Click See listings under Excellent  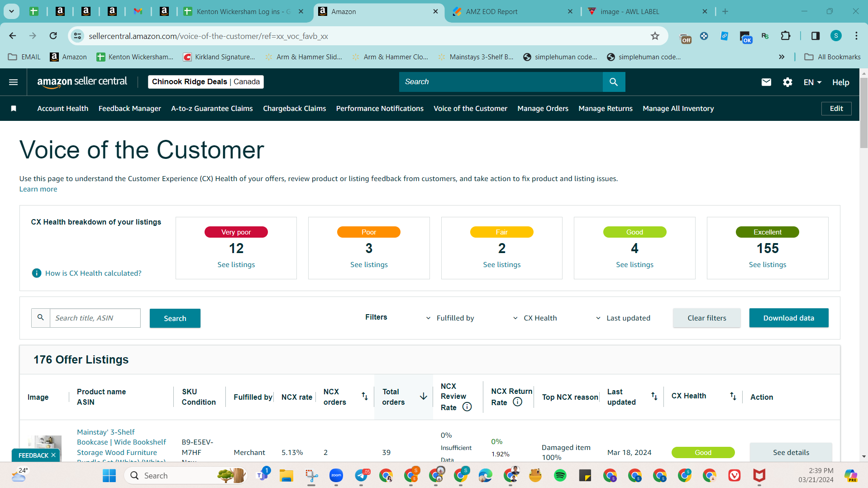(x=767, y=265)
